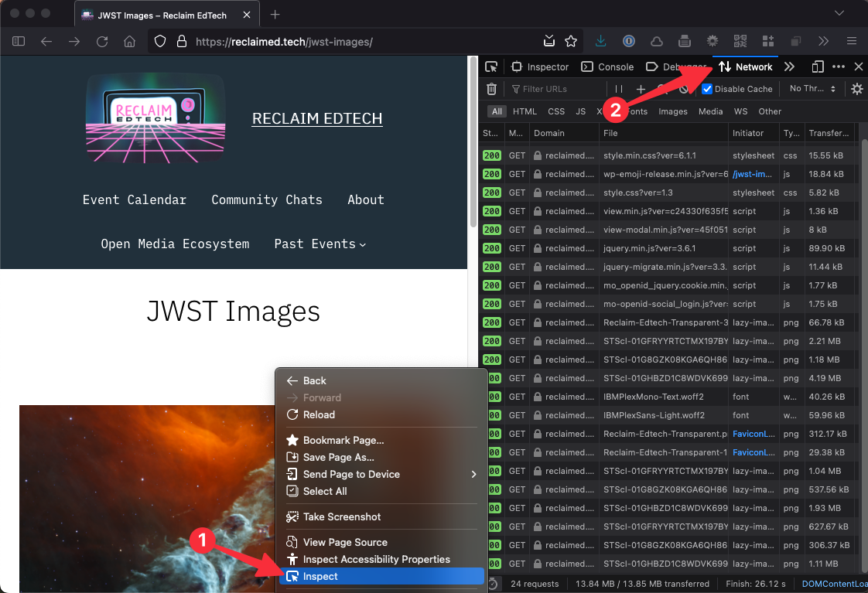This screenshot has width=868, height=593.
Task: Open the Firefox hamburger menu
Action: pos(852,41)
